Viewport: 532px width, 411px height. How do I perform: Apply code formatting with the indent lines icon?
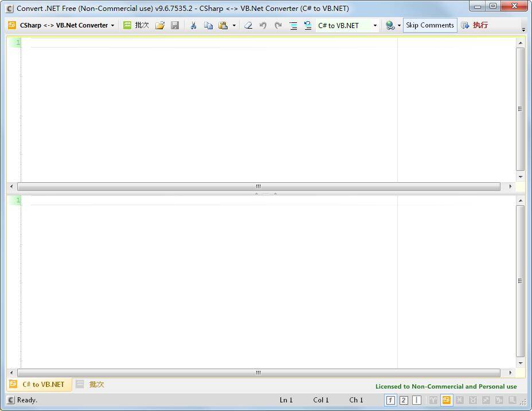(x=293, y=25)
